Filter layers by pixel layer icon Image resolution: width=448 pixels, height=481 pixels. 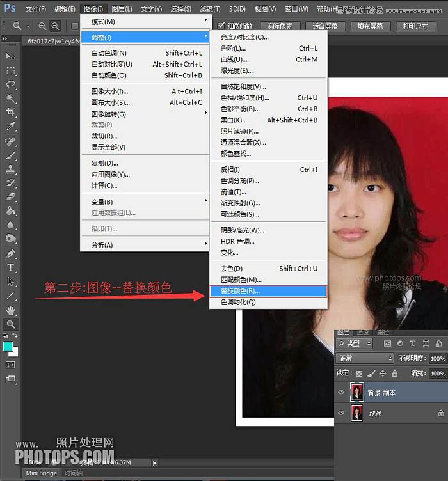[388, 343]
